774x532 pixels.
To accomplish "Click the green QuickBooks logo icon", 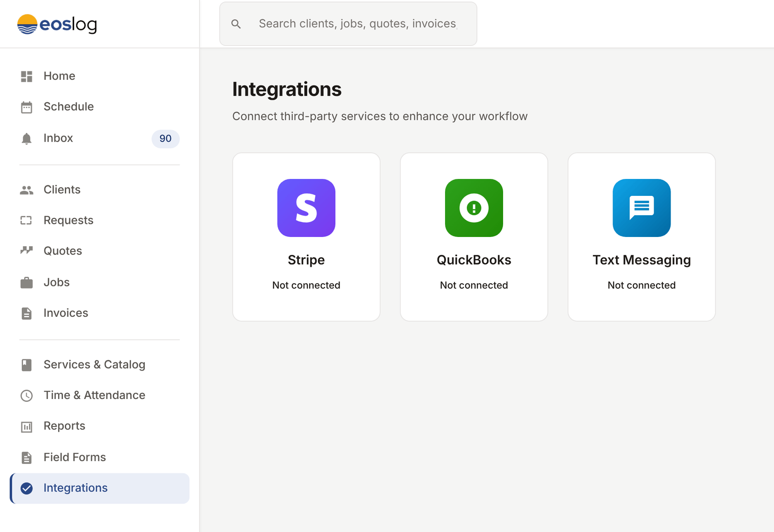I will coord(474,208).
